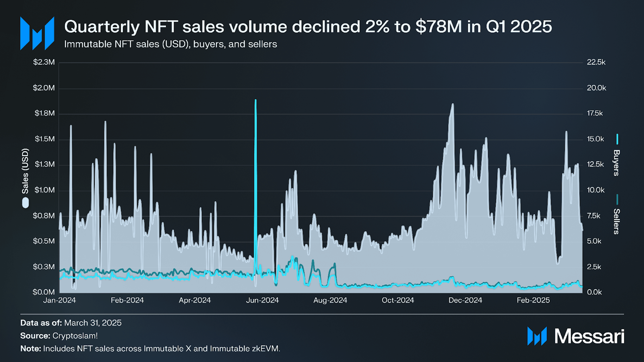Click the Messari logo mark in the footer

[537, 336]
